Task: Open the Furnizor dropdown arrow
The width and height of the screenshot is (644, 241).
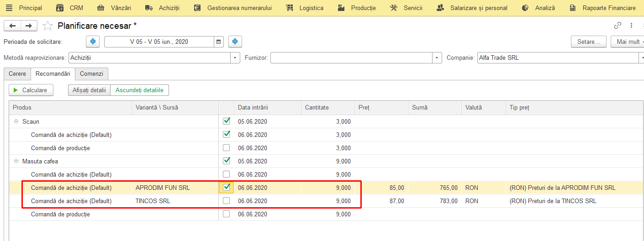Action: pos(437,58)
